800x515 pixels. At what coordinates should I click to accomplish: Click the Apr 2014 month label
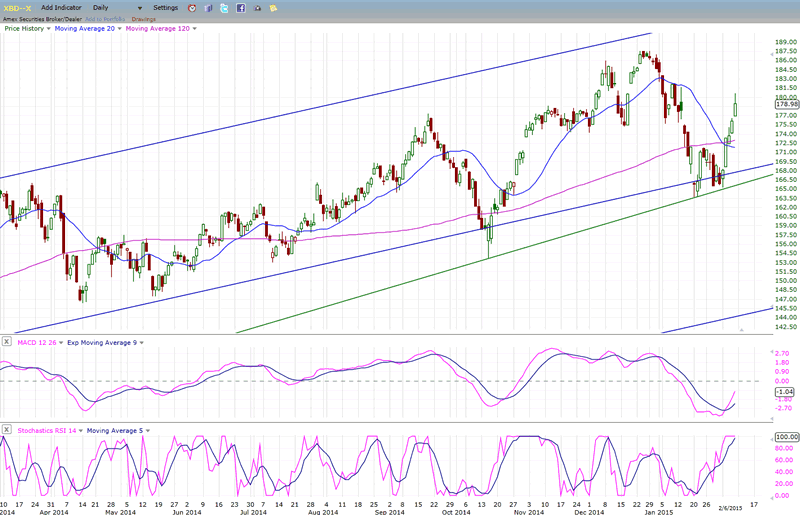(x=54, y=512)
